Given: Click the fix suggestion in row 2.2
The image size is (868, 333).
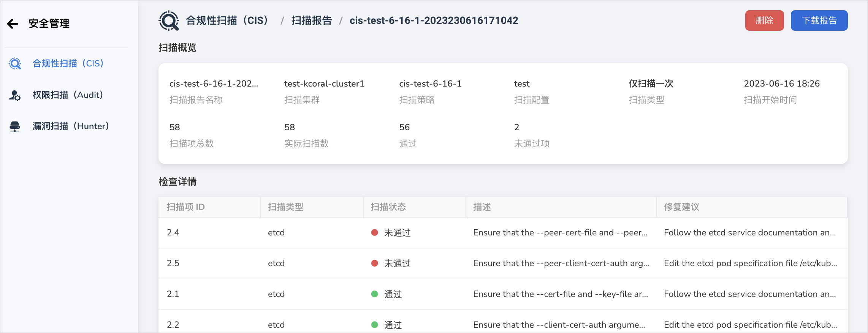Looking at the screenshot, I should pos(751,325).
